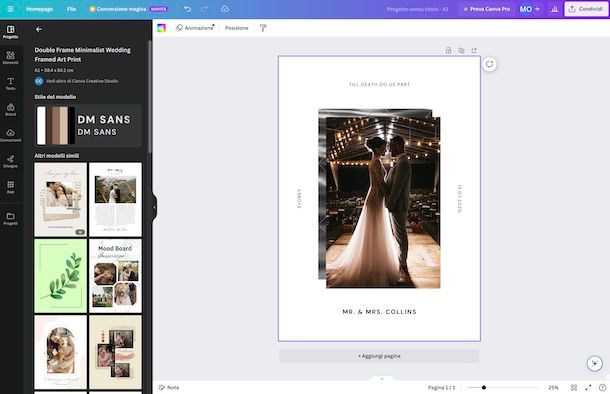Open MO account avatar
This screenshot has height=394, width=610.
pos(525,9)
